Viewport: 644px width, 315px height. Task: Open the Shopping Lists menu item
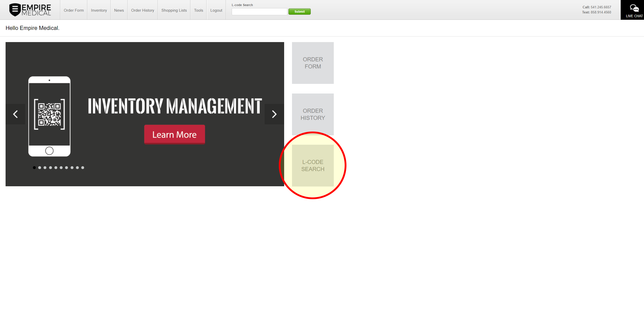[174, 10]
